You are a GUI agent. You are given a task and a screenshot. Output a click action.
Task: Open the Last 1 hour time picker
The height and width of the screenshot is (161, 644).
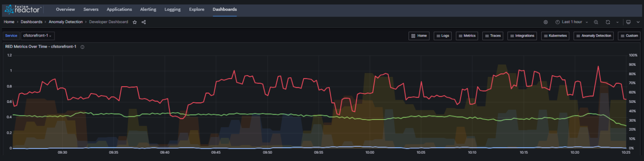point(572,22)
